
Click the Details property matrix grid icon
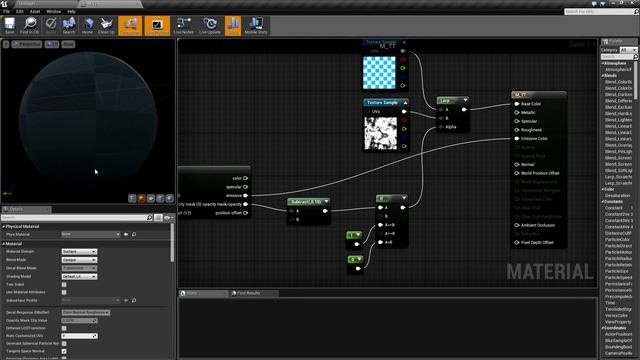[x=158, y=218]
